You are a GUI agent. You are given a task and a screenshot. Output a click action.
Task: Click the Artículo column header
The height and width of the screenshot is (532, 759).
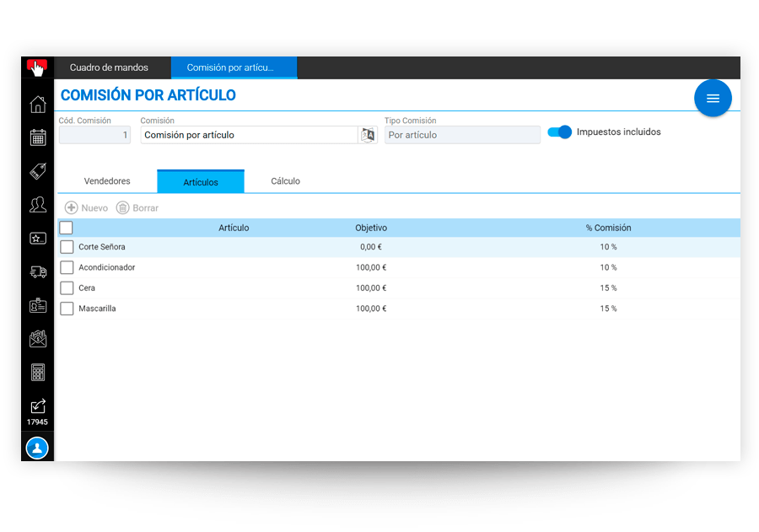234,228
